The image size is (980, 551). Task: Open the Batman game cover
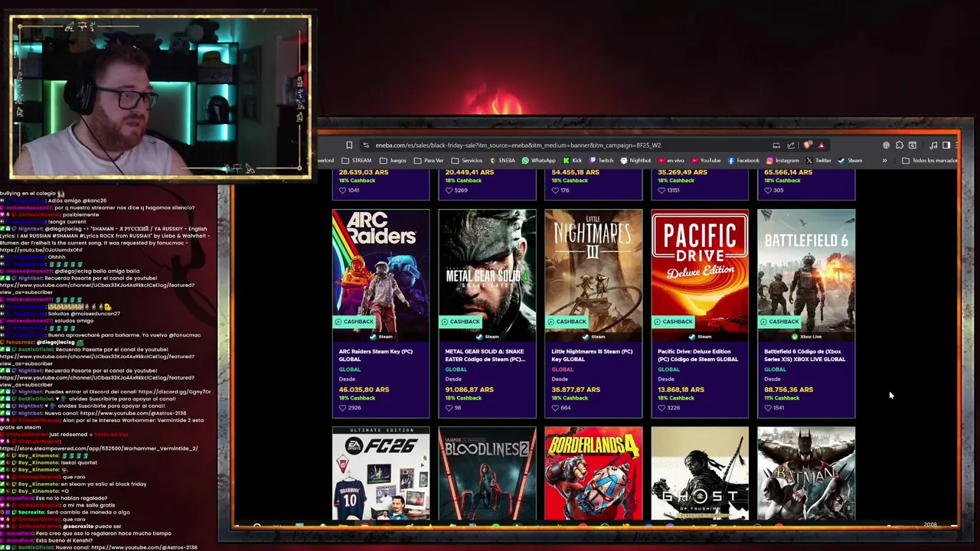coord(806,474)
